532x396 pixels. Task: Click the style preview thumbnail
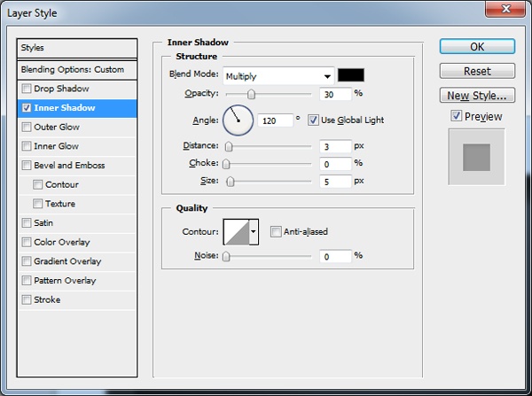477,157
